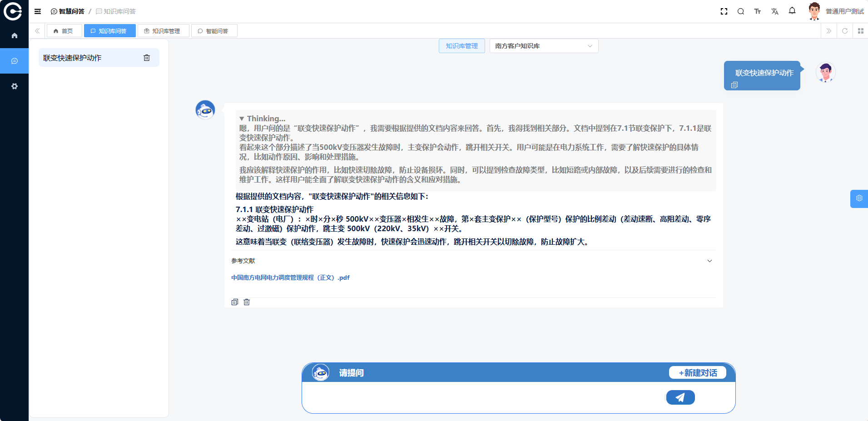Screen dimensions: 868x421
Task: Copy the assistant's answer below references
Action: tap(235, 302)
